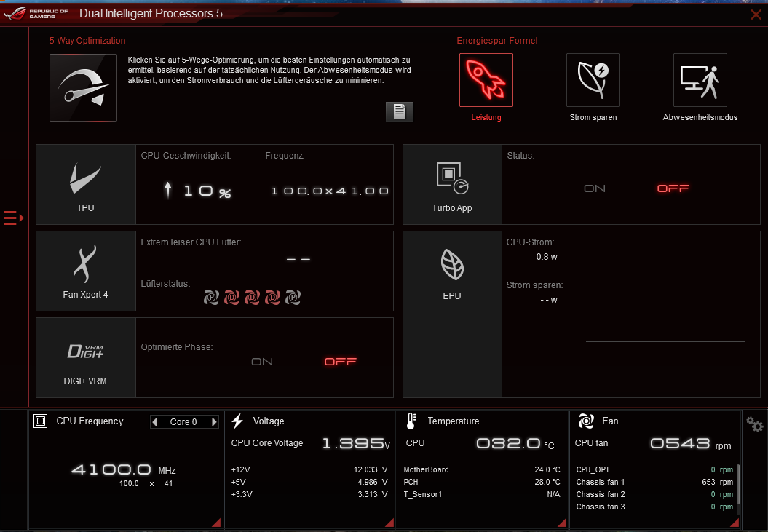The height and width of the screenshot is (532, 768).
Task: Click the Core 0 selector label
Action: point(183,422)
